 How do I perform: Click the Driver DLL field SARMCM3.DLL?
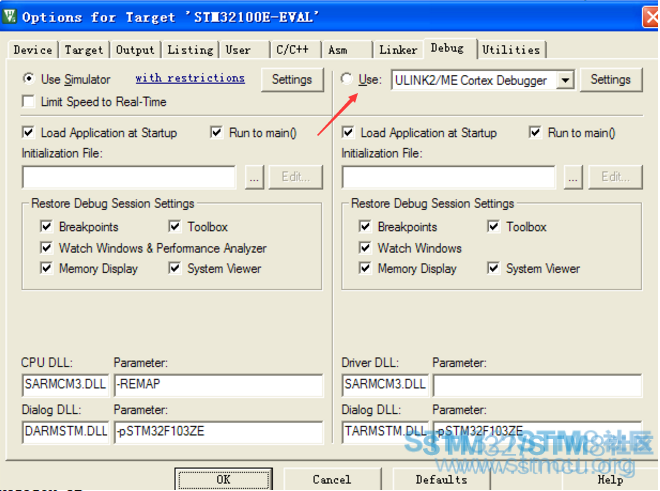click(385, 385)
